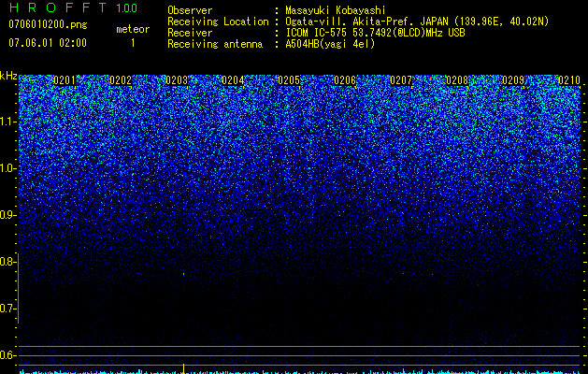Click the 0202 time marker
This screenshot has width=588, height=374.
point(121,80)
